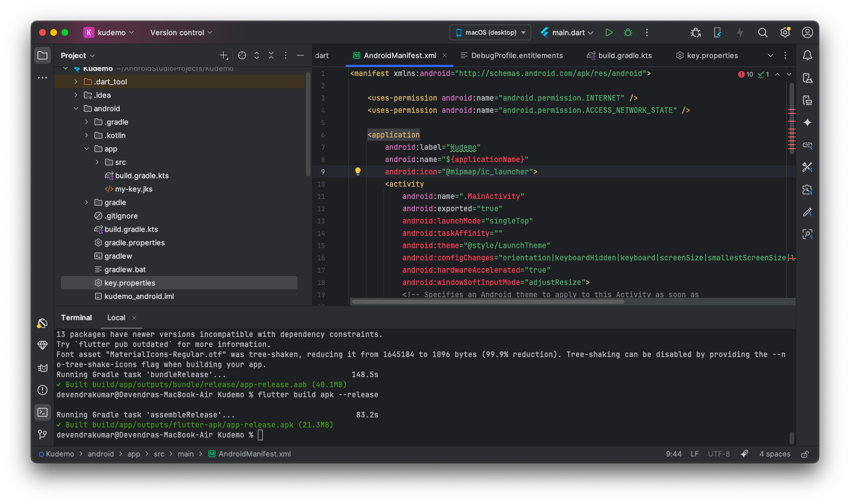850x504 pixels.
Task: Open the Logcat cat icon
Action: point(42,368)
